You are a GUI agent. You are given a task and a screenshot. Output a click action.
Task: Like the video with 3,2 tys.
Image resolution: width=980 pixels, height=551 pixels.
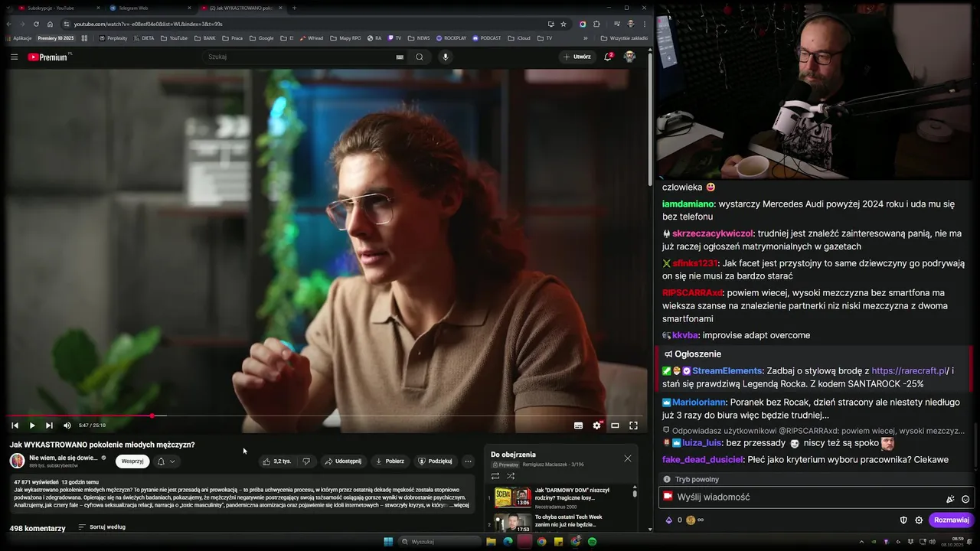[x=276, y=461]
